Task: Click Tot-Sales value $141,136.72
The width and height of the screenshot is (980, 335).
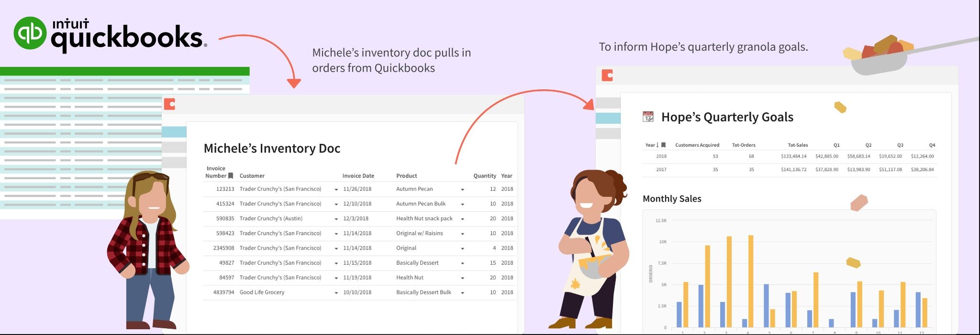Action: [793, 170]
